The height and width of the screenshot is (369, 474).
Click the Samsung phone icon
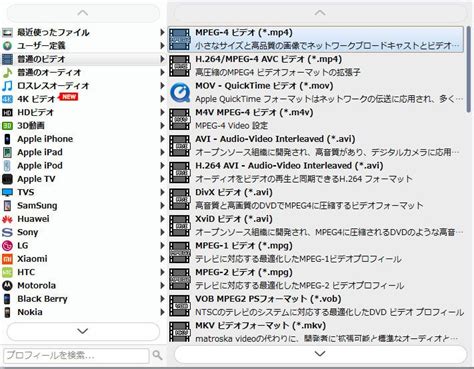[x=7, y=206]
